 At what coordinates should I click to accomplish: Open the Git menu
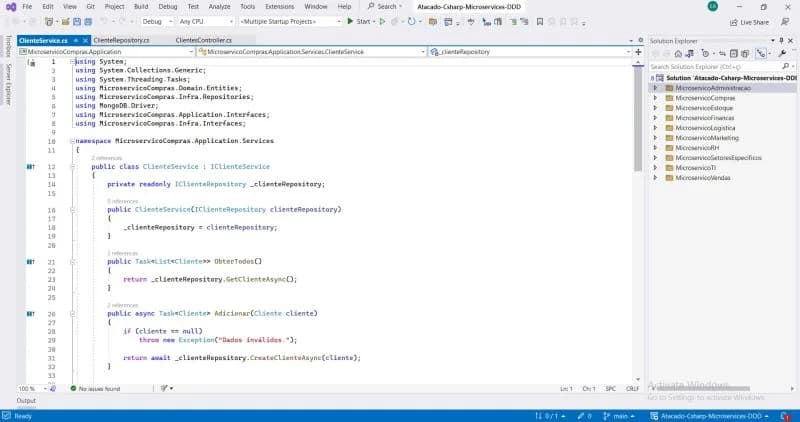pyautogui.click(x=90, y=7)
